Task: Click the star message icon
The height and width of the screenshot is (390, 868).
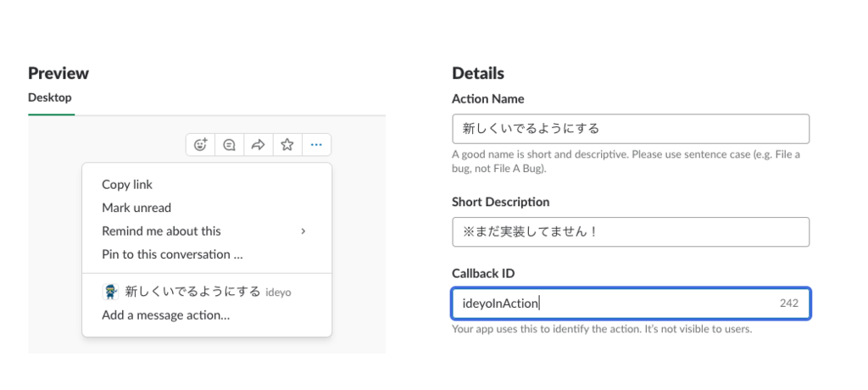Action: click(x=287, y=145)
